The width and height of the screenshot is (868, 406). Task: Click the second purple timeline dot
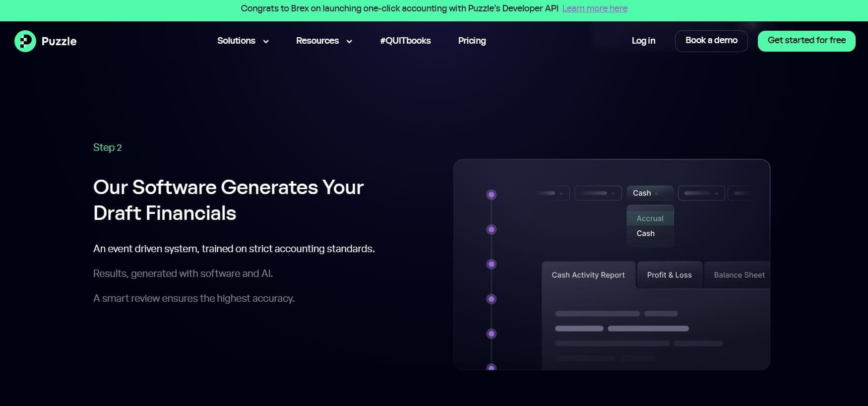[x=491, y=229]
